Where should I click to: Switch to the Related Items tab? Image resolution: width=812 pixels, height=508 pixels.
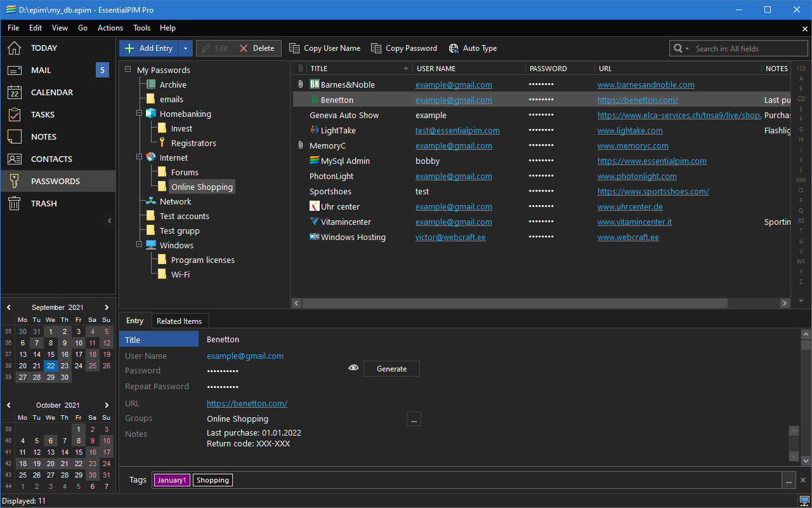click(x=179, y=321)
